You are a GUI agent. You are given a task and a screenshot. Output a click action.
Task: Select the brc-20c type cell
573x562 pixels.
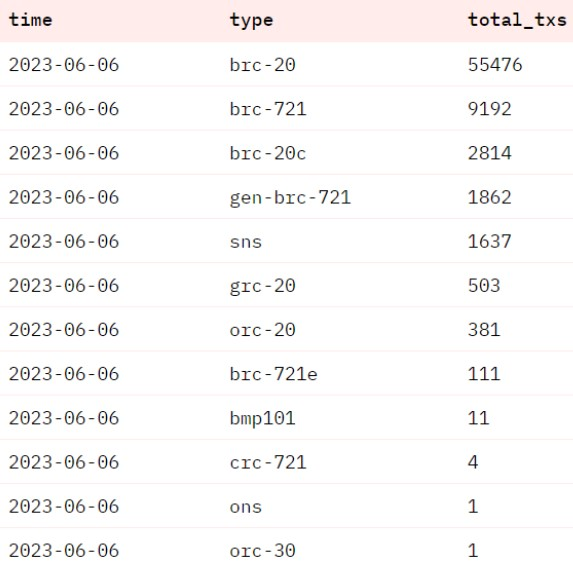click(x=268, y=153)
